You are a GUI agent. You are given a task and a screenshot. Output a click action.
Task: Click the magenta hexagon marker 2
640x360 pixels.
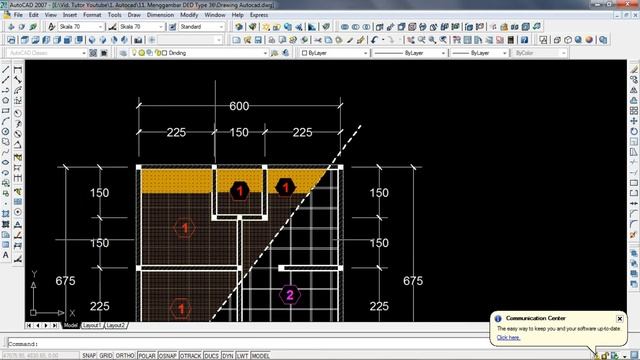coord(290,295)
